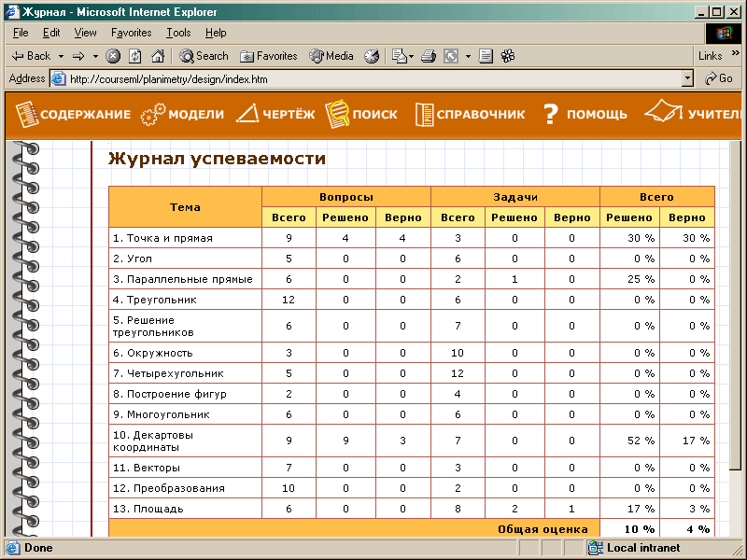Screen dimensions: 747x560
Task: Click the Links toolbar label
Action: pyautogui.click(x=710, y=56)
